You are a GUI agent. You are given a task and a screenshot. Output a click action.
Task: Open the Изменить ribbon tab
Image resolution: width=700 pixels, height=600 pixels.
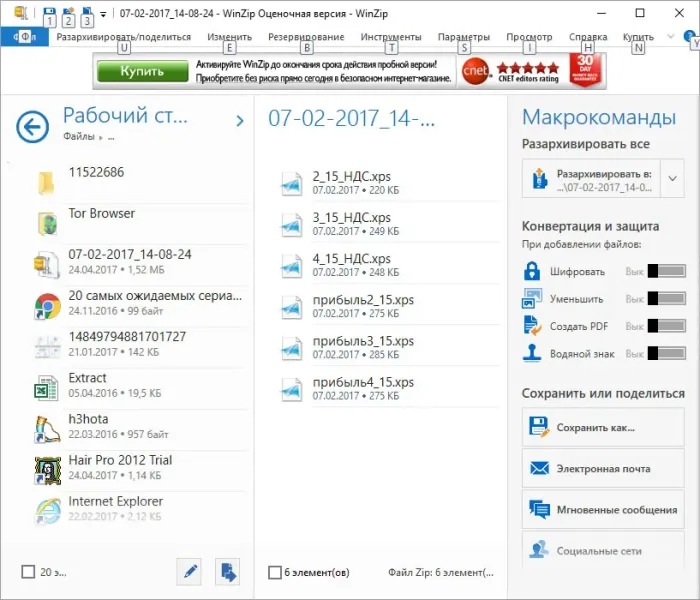tap(229, 37)
